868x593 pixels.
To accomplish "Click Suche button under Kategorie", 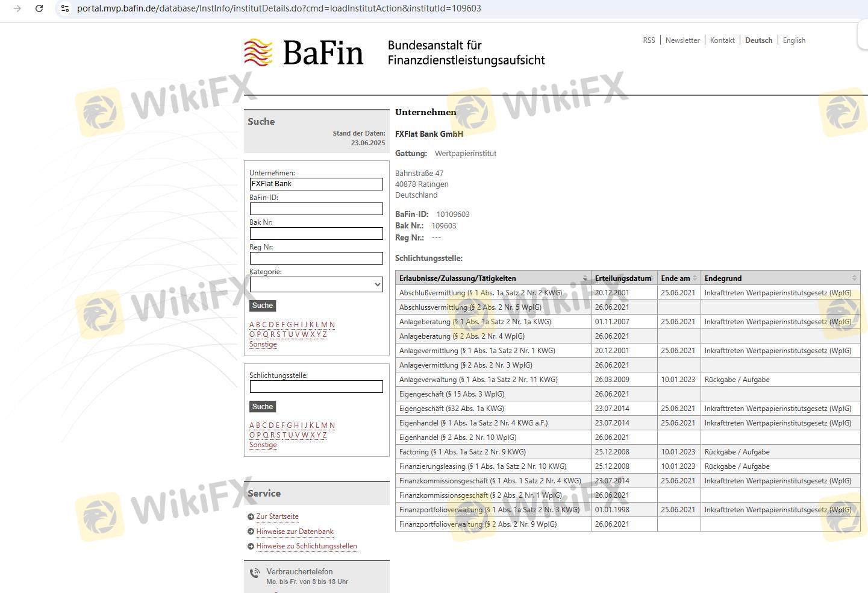I will click(x=263, y=306).
